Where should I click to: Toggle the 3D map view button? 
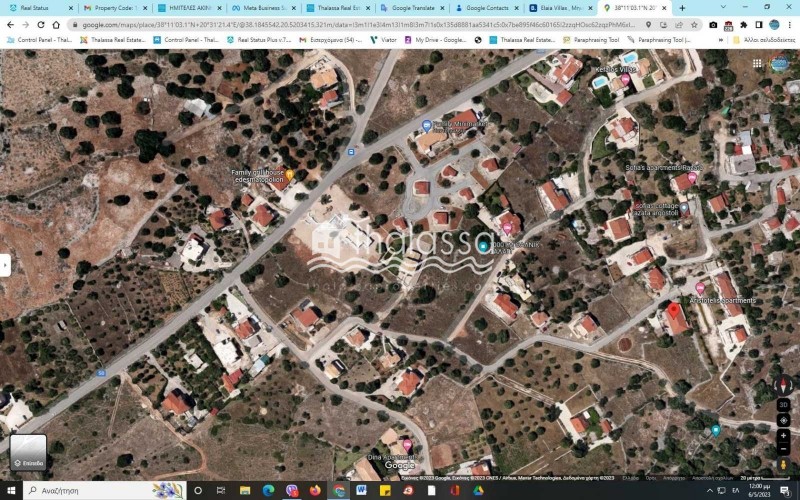pos(783,405)
